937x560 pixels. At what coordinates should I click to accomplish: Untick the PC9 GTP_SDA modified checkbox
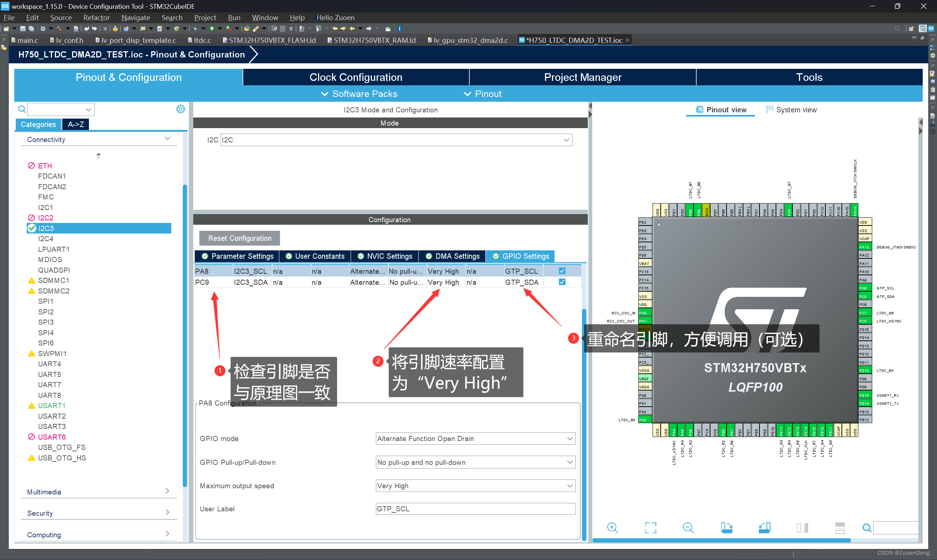tap(562, 282)
